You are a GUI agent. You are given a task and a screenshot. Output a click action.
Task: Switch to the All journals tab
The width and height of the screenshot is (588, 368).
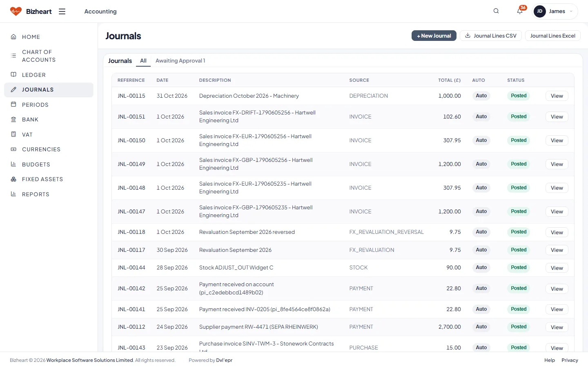tap(143, 61)
